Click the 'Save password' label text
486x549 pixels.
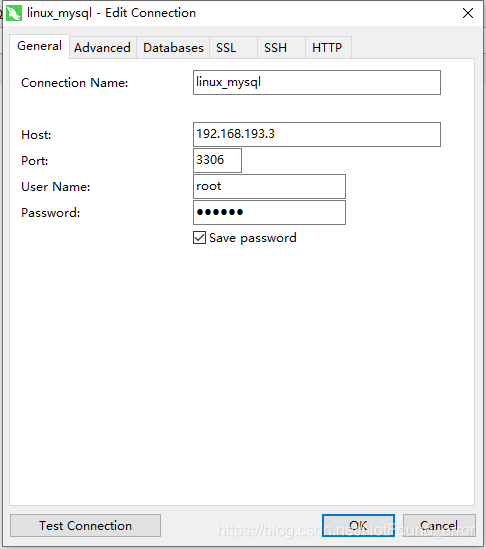coord(253,238)
